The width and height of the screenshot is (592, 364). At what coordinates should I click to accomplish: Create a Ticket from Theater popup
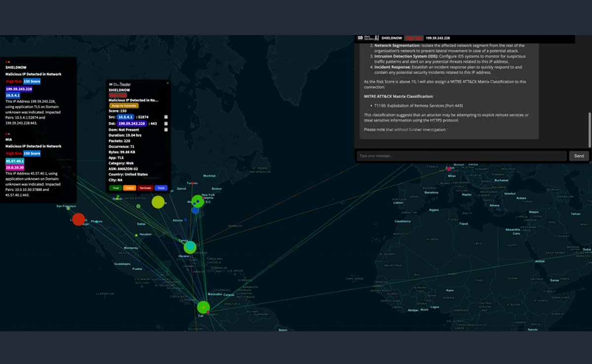(x=161, y=188)
